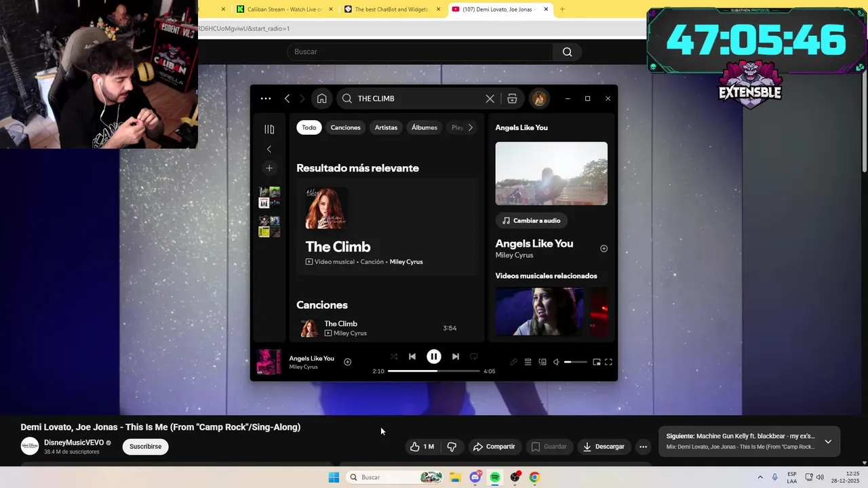This screenshot has height=488, width=868.
Task: Select the Todo filter chip
Action: click(x=309, y=127)
